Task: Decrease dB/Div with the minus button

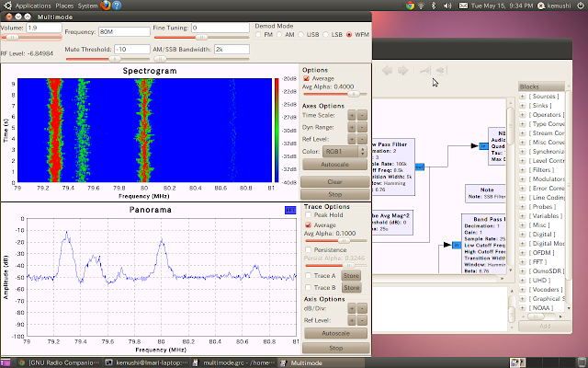Action: click(362, 309)
